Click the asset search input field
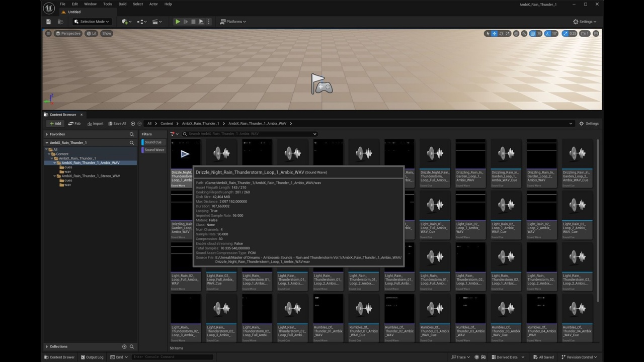The image size is (644, 362). (250, 134)
